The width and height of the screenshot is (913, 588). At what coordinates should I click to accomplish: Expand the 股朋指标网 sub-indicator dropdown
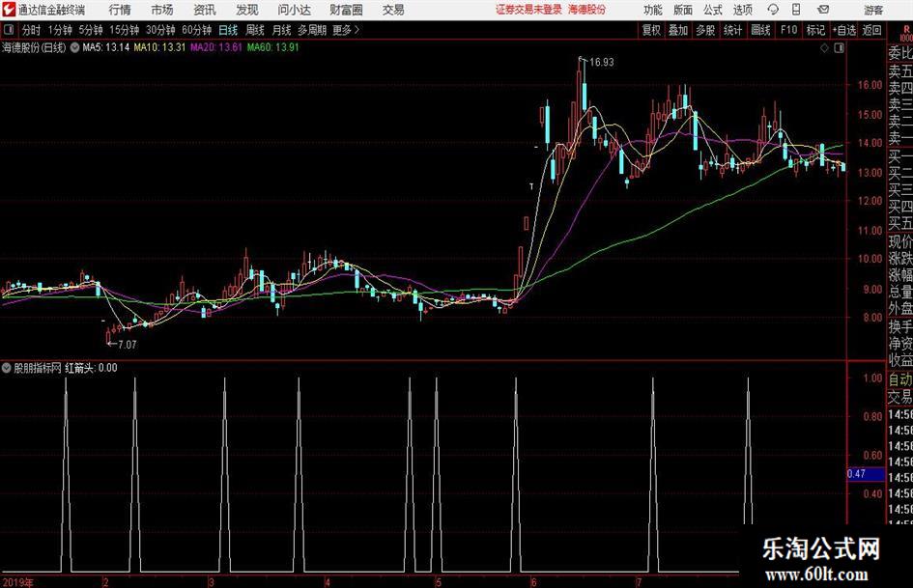click(7, 368)
